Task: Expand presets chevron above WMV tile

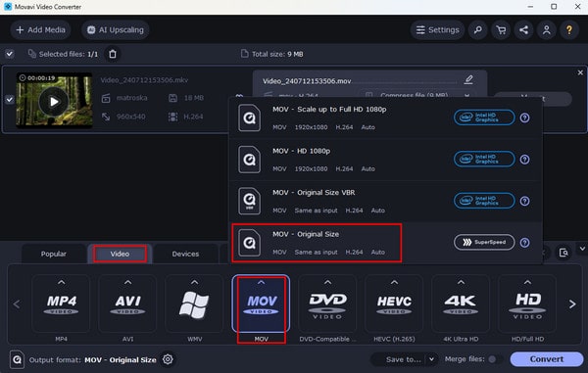Action: (x=195, y=282)
